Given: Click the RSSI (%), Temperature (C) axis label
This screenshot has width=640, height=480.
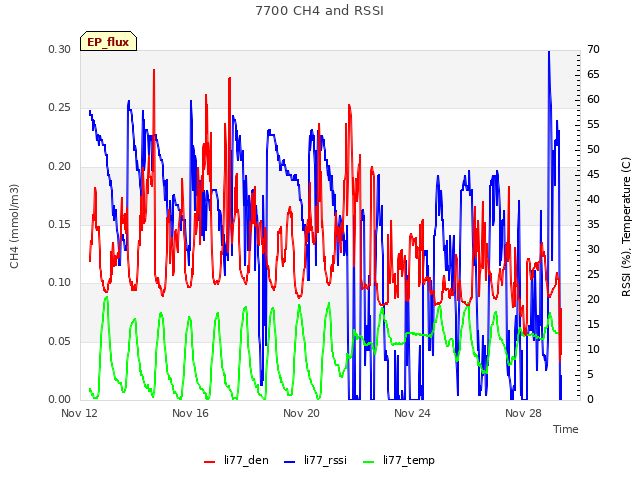Looking at the screenshot, I should 626,227.
